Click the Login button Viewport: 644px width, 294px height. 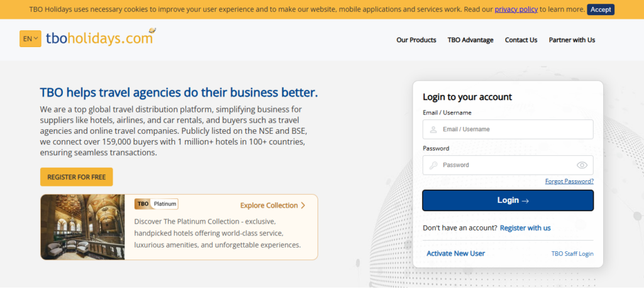(x=508, y=200)
